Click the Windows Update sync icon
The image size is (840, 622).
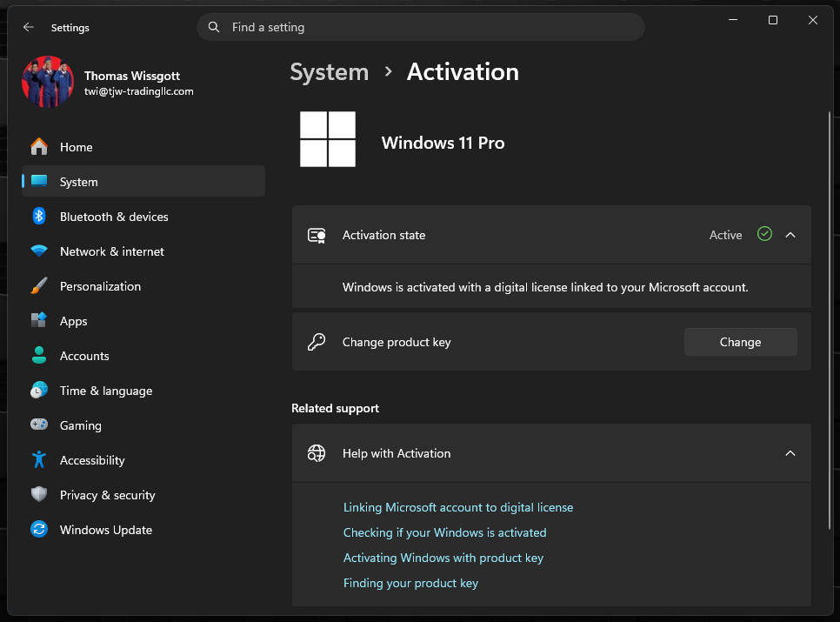pos(39,529)
